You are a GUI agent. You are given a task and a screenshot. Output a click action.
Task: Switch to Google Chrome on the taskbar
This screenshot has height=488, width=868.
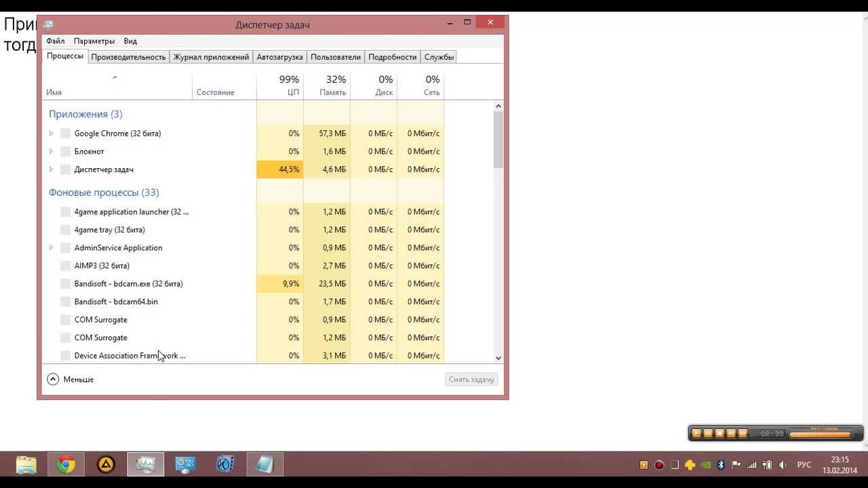(66, 465)
